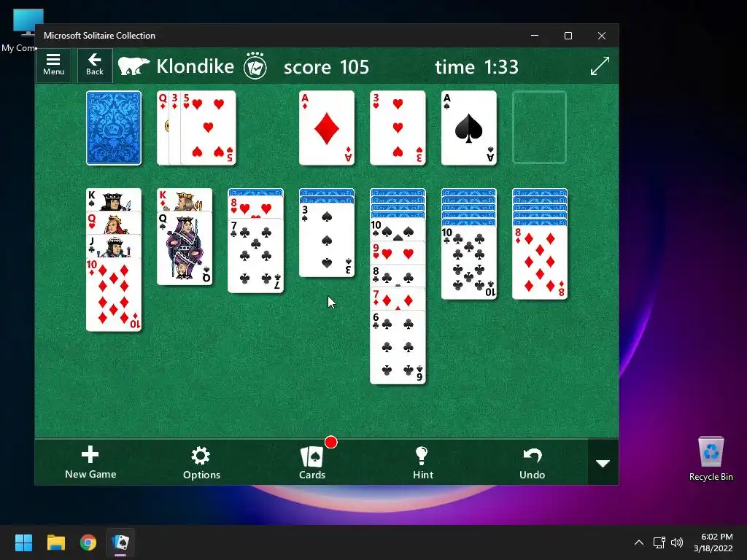The image size is (747, 560).
Task: Select the 8 of clubs card
Action: [x=398, y=276]
